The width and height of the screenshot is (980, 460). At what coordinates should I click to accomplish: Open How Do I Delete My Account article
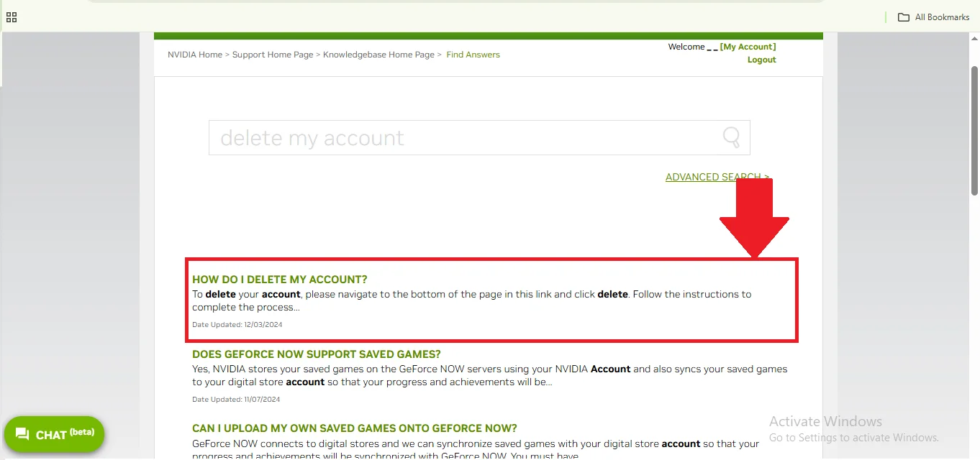pos(280,280)
